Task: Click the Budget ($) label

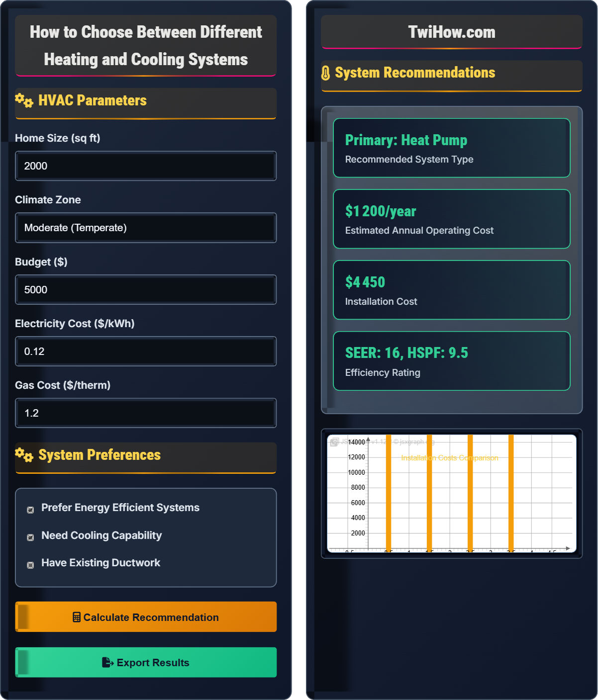Action: (41, 262)
